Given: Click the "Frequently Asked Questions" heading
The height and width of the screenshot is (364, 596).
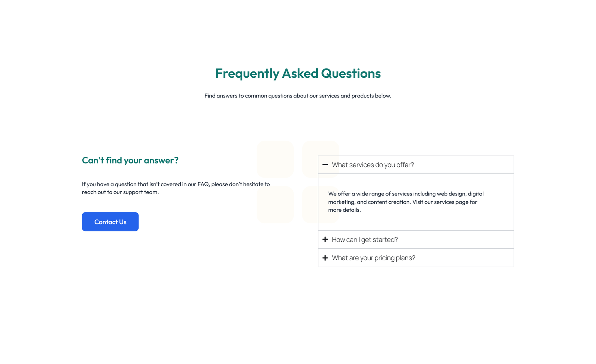Looking at the screenshot, I should (x=298, y=73).
